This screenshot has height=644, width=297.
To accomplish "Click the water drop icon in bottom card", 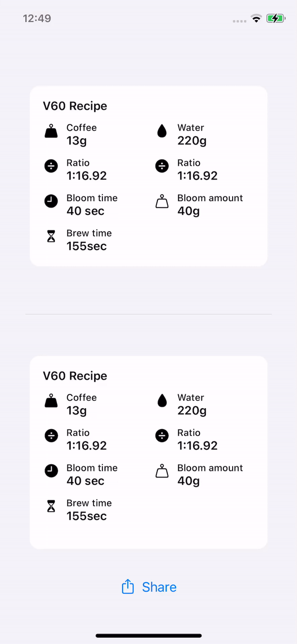I will [162, 402].
